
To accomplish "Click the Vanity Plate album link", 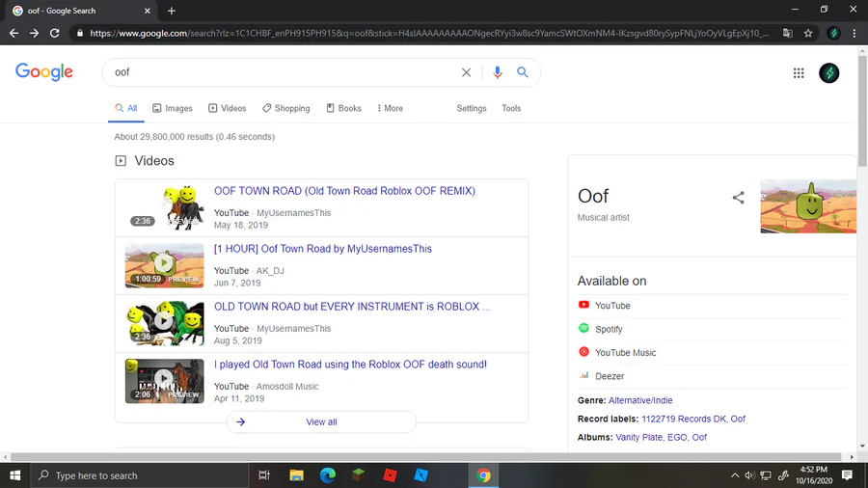I will click(x=638, y=437).
